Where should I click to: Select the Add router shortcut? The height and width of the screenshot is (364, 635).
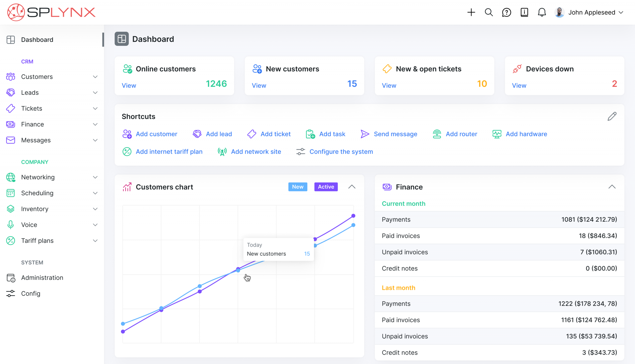click(437, 134)
